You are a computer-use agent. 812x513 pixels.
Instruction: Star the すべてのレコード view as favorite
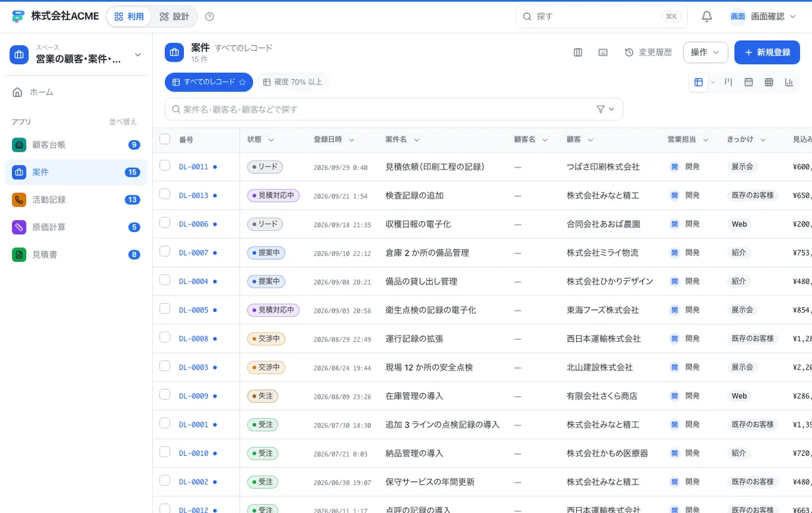(x=242, y=82)
